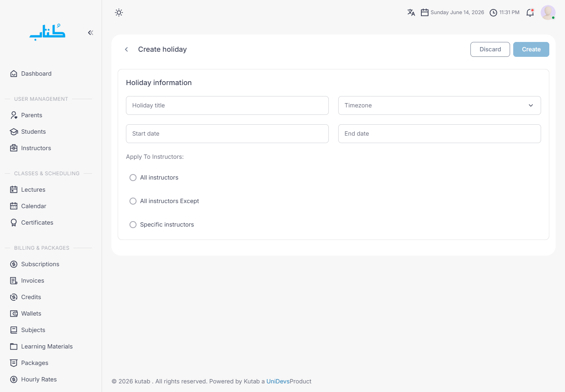This screenshot has height=392, width=565.
Task: Click the Calendar sidebar icon
Action: pyautogui.click(x=14, y=206)
